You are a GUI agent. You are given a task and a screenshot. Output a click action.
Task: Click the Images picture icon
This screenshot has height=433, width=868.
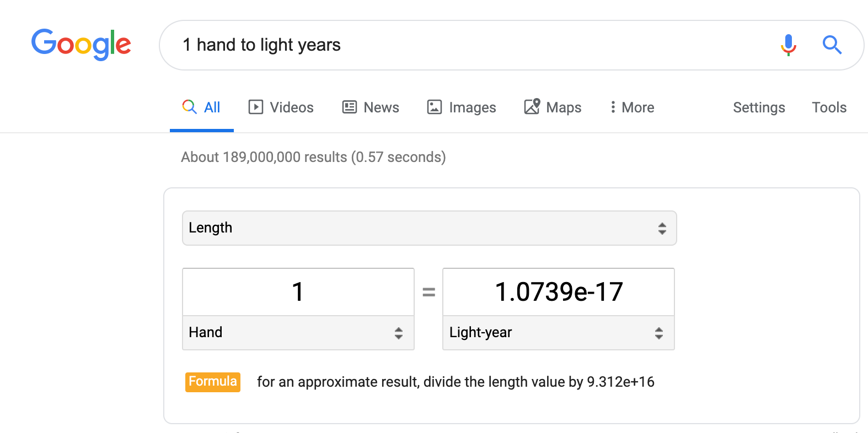435,107
